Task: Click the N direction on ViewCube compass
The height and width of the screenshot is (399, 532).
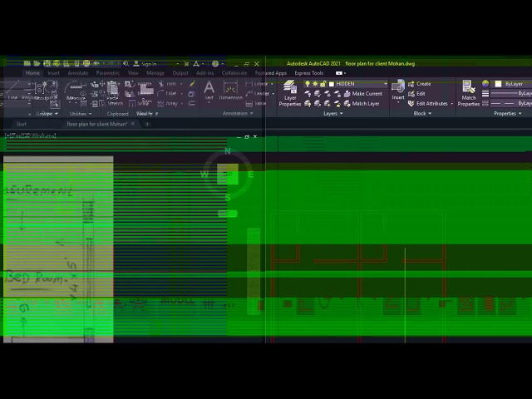Action: [227, 151]
